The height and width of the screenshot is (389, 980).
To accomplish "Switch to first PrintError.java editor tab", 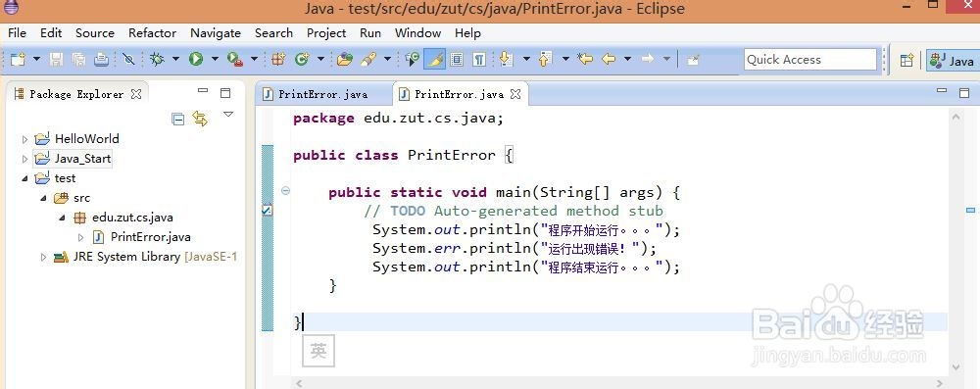I will click(323, 94).
